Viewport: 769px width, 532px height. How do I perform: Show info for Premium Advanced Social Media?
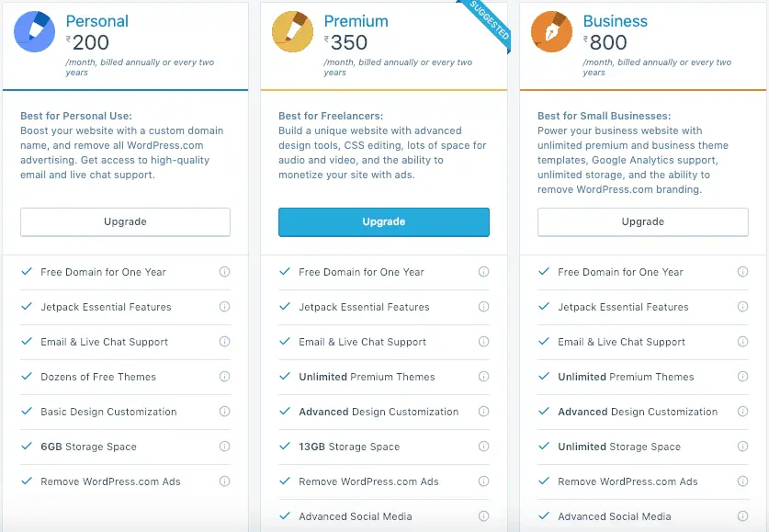483,515
